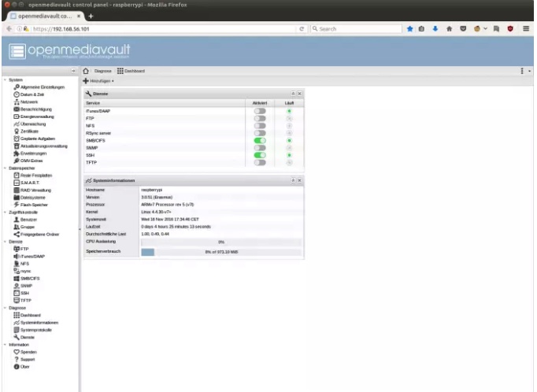
Task: Open Reale Festplatten page
Action: click(33, 176)
